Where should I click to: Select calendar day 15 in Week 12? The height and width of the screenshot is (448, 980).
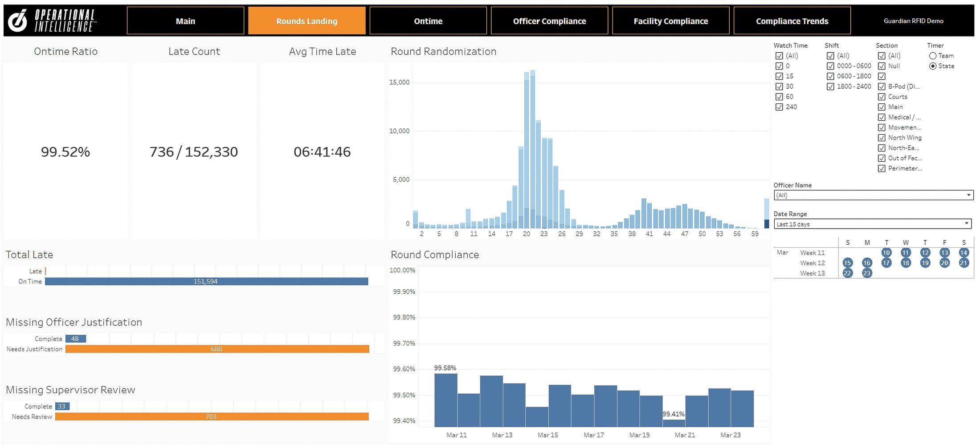(x=847, y=263)
